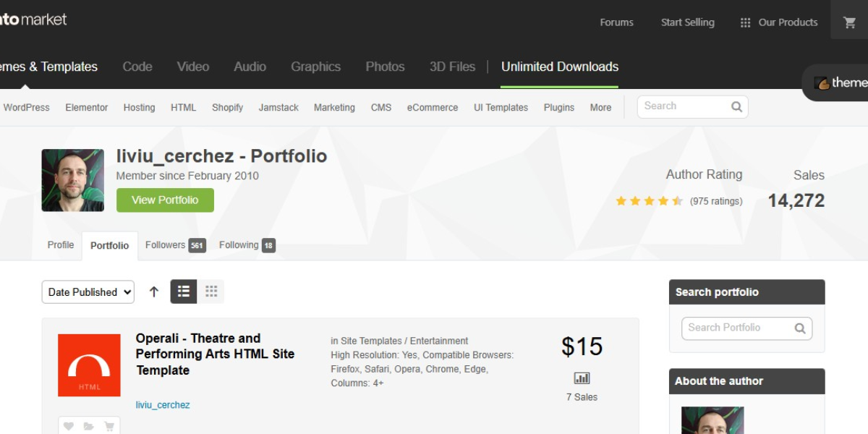868x434 pixels.
Task: Open the Audio marketplace section
Action: (x=250, y=67)
